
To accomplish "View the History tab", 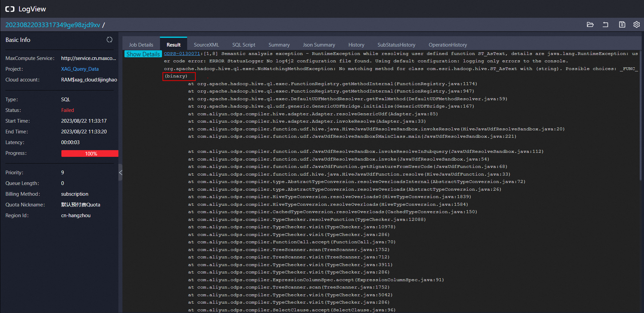I will click(356, 45).
